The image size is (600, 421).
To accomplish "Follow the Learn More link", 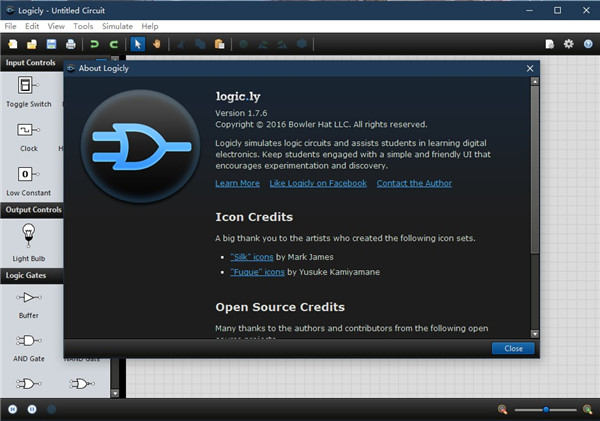I will click(x=237, y=183).
